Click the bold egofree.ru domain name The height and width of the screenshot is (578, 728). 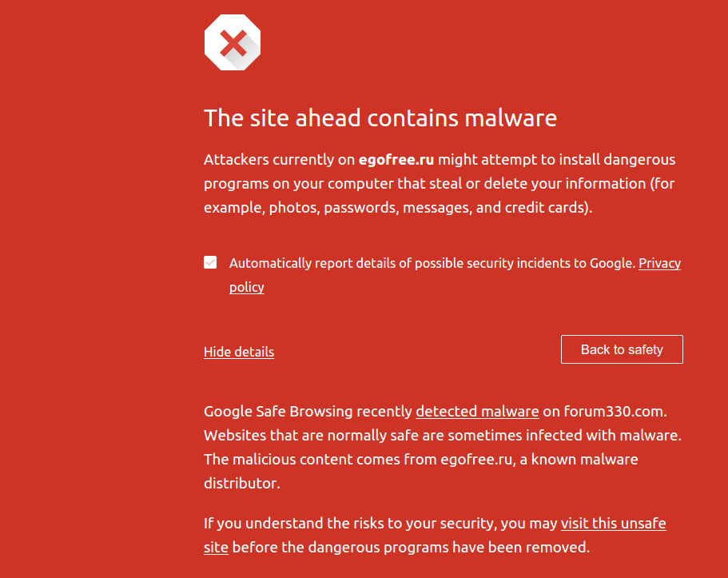(396, 161)
